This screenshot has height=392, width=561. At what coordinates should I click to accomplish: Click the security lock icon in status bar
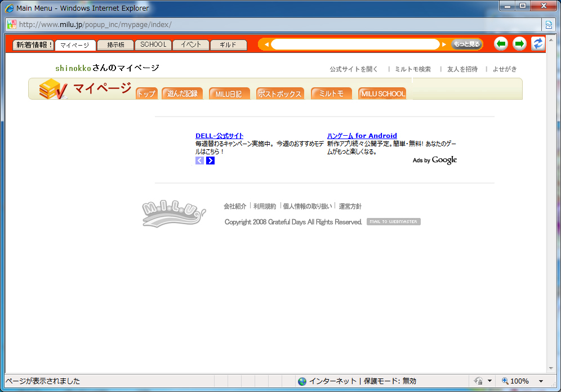coord(478,381)
